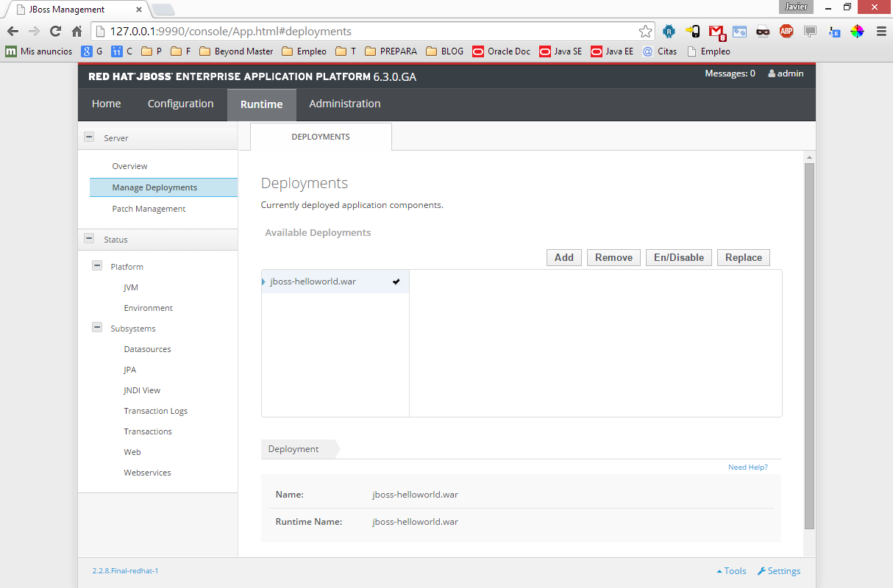
Task: Go back with the browser back arrow
Action: (13, 32)
